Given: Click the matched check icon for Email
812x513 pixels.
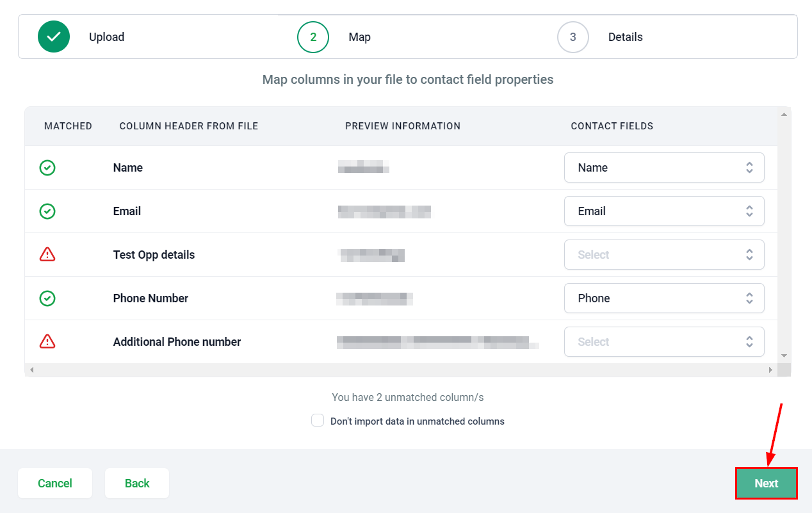Looking at the screenshot, I should coord(47,211).
